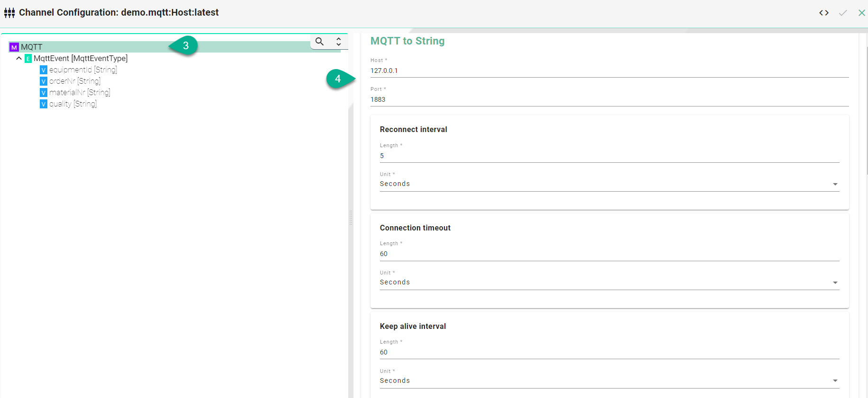This screenshot has width=868, height=398.
Task: Click the V icon beside equipmentId
Action: tap(44, 70)
